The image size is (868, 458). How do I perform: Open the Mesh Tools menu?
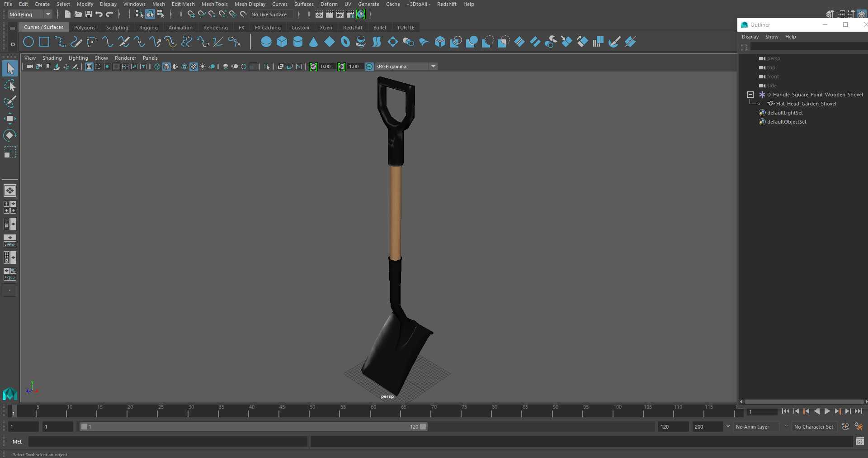214,4
